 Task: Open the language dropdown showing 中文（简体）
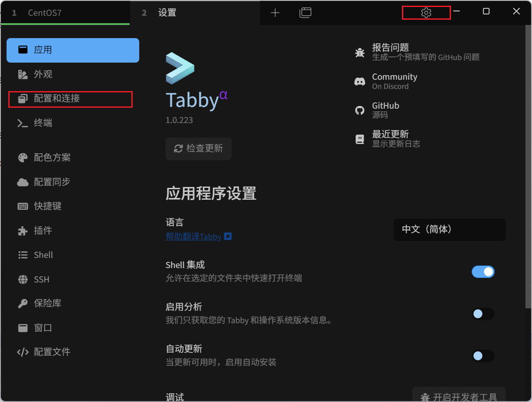449,229
